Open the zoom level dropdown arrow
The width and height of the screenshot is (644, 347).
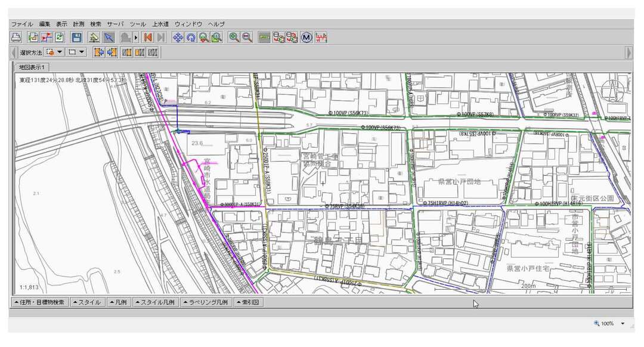(623, 324)
